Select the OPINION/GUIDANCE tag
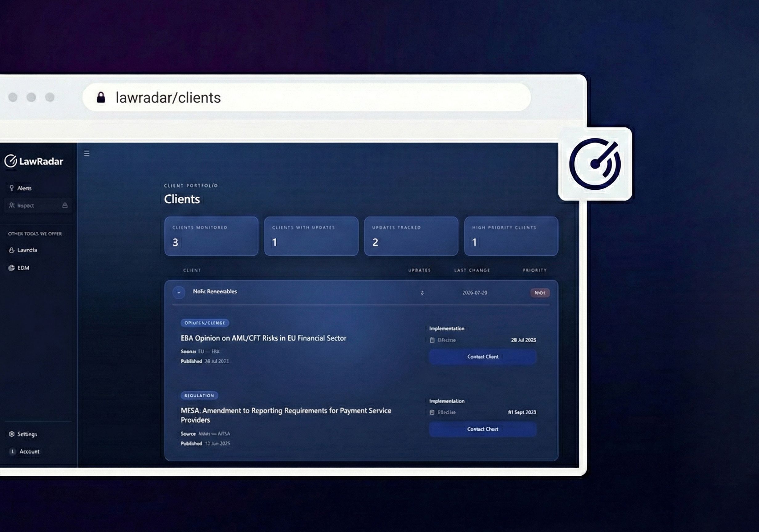This screenshot has width=759, height=532. pyautogui.click(x=204, y=323)
